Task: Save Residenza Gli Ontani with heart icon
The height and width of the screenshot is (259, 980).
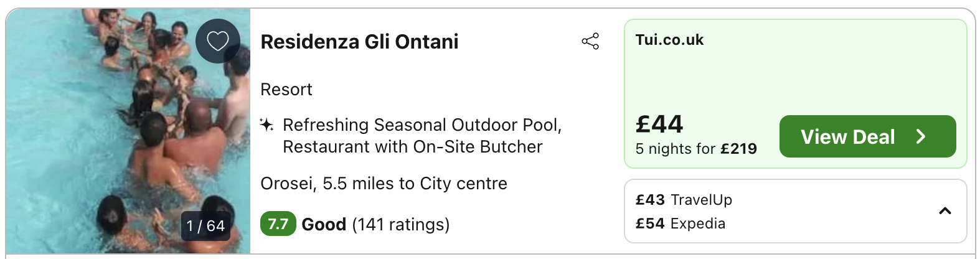Action: click(x=218, y=41)
